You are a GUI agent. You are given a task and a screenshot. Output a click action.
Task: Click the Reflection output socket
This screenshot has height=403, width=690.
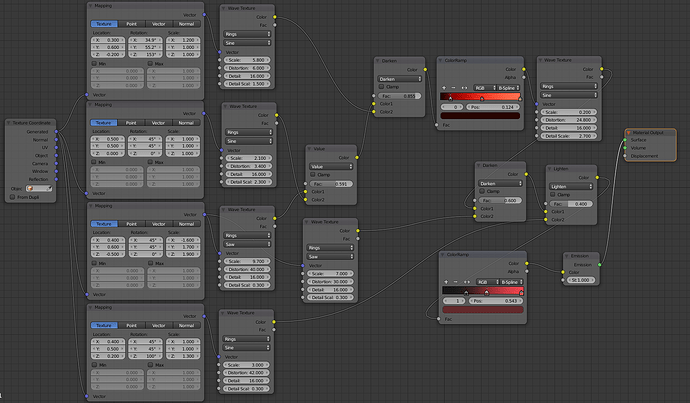click(56, 179)
